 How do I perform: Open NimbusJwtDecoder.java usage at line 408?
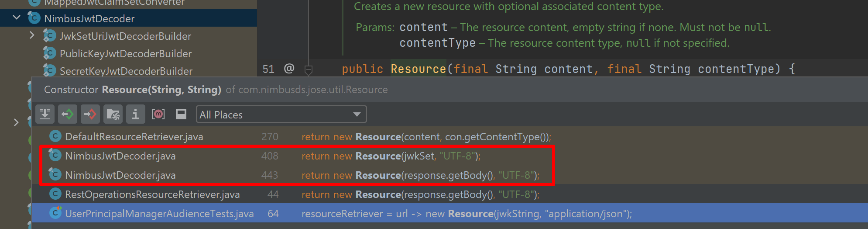[x=449, y=156]
